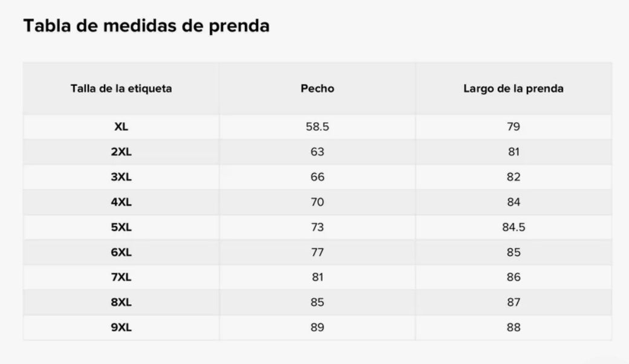Click the 58.5 chest value for XL

tap(317, 127)
